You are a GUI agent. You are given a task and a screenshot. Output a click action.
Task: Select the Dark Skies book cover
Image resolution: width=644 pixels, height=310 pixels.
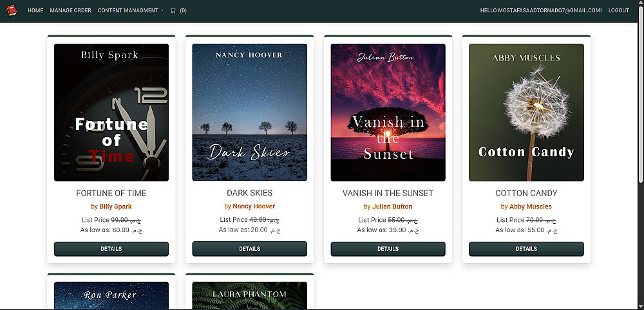[x=250, y=113]
